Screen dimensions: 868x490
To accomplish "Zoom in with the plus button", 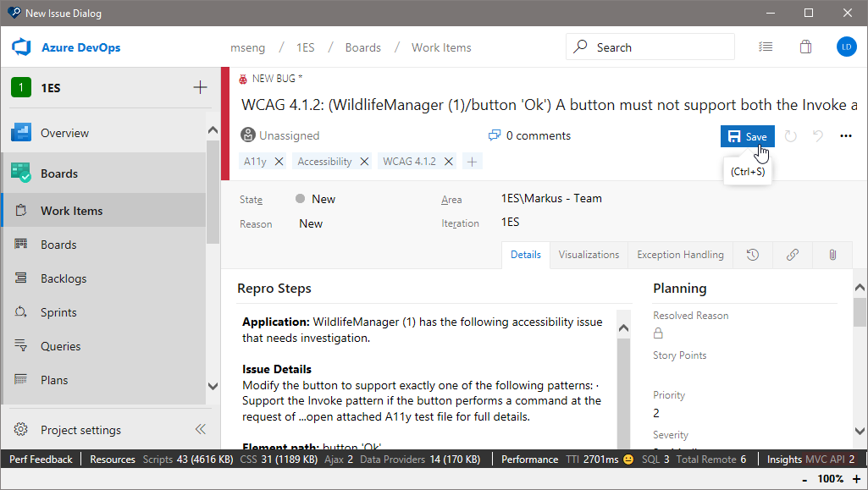I will tap(856, 479).
